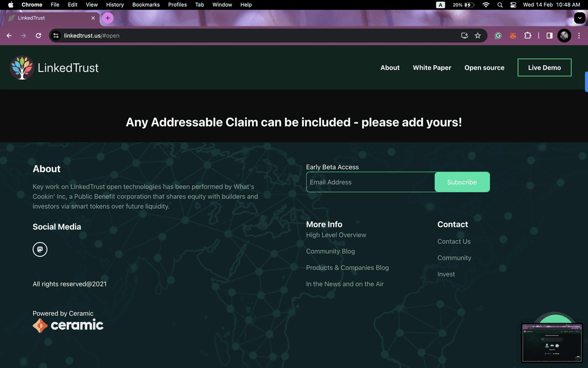Click the Email Address input field
Viewport: 588px width, 368px height.
[x=370, y=182]
